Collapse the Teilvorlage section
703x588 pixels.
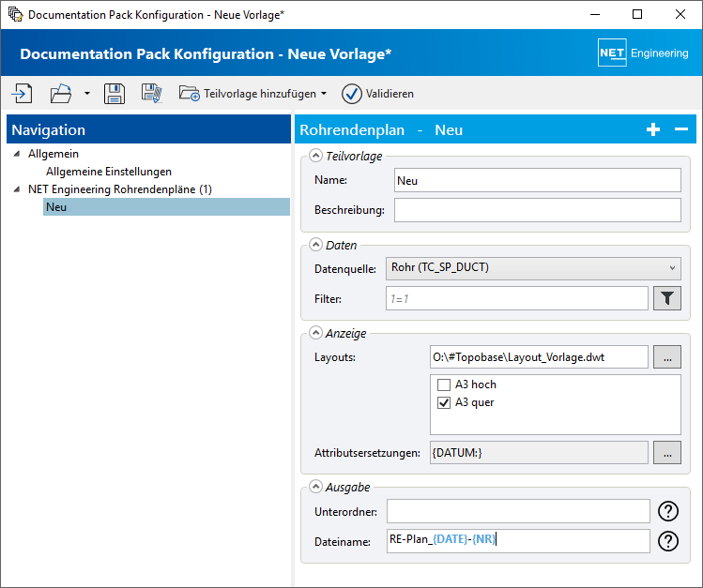[x=315, y=156]
